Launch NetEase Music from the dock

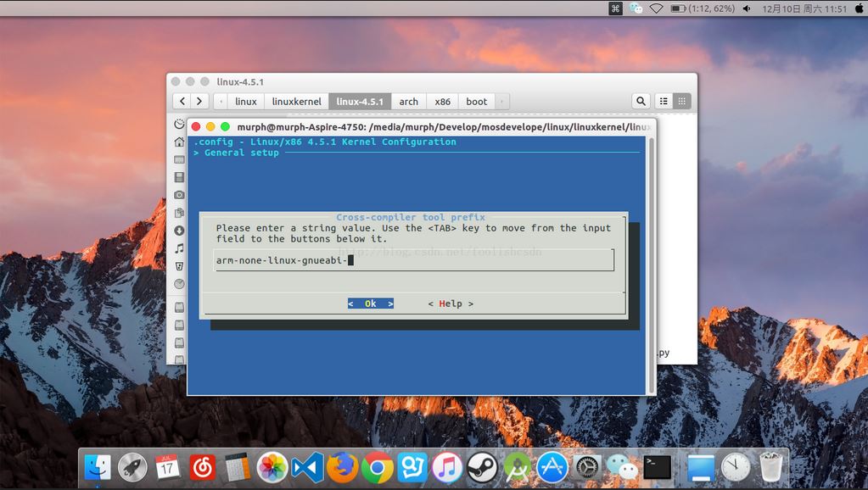point(203,468)
